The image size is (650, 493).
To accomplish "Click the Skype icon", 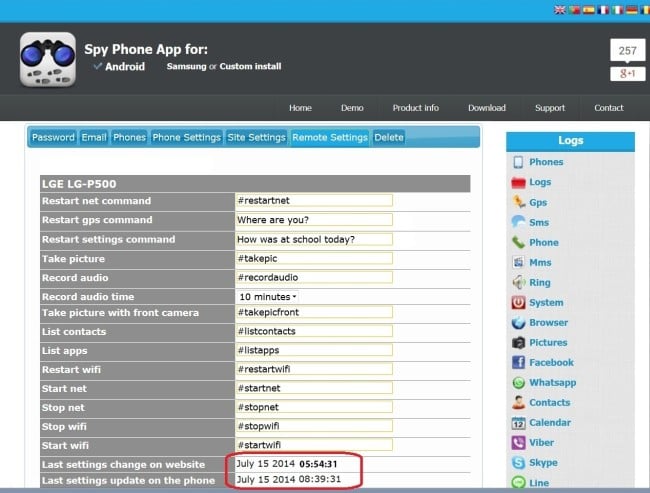I will (x=518, y=463).
